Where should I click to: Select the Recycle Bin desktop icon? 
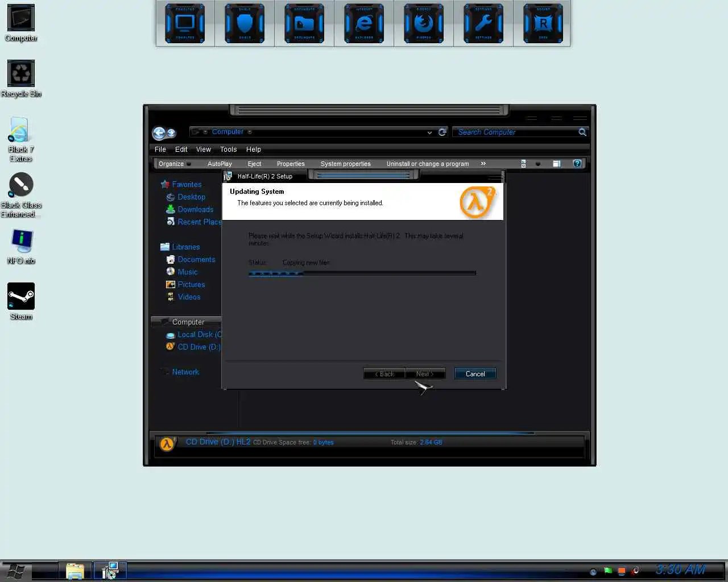pyautogui.click(x=21, y=79)
